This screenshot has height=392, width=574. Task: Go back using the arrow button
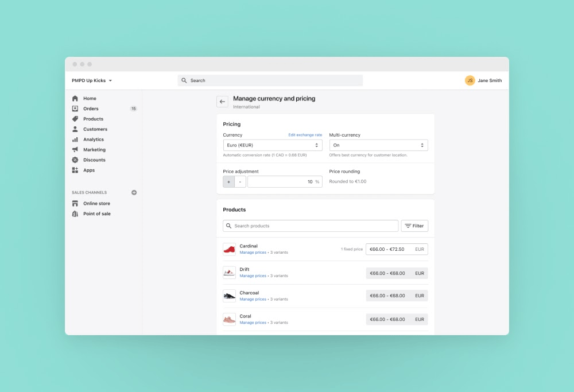(x=222, y=102)
